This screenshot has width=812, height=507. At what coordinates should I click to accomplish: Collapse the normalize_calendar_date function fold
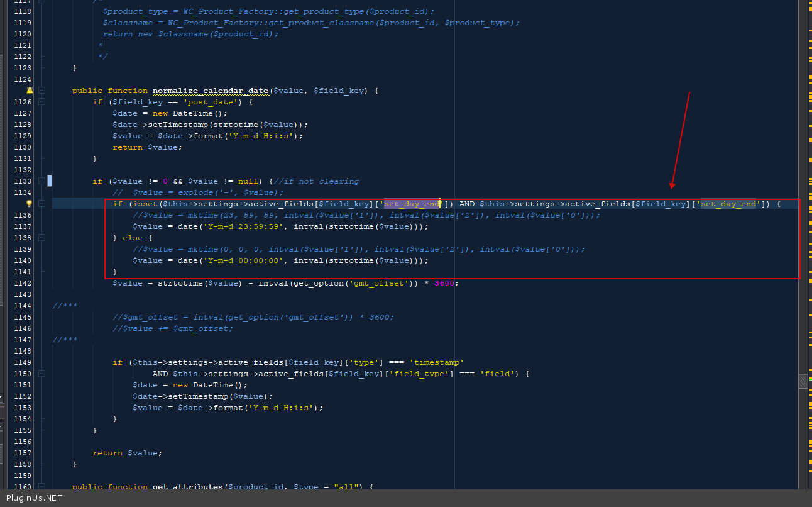(41, 91)
